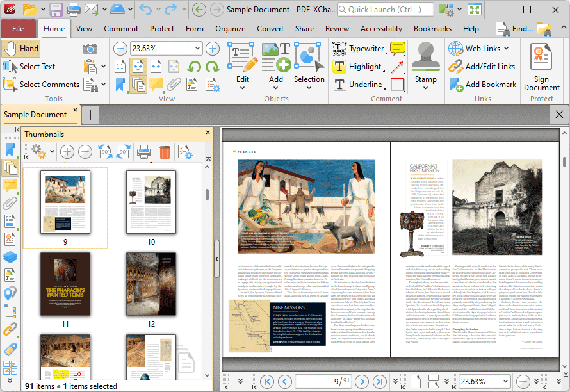Go to first page button
Image resolution: width=570 pixels, height=392 pixels.
pyautogui.click(x=267, y=382)
